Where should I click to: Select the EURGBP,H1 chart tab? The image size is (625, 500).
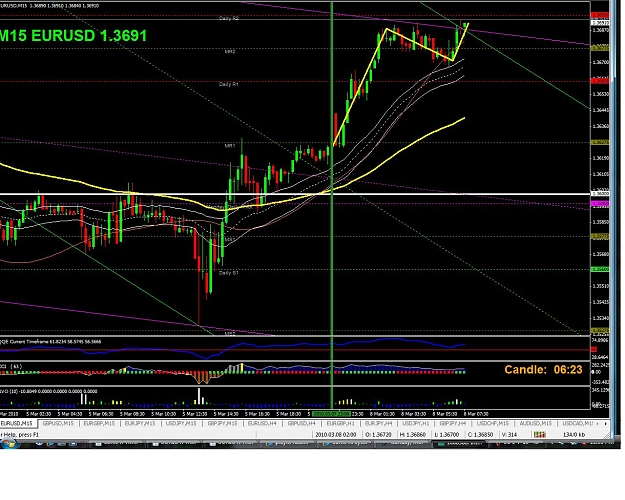point(340,423)
